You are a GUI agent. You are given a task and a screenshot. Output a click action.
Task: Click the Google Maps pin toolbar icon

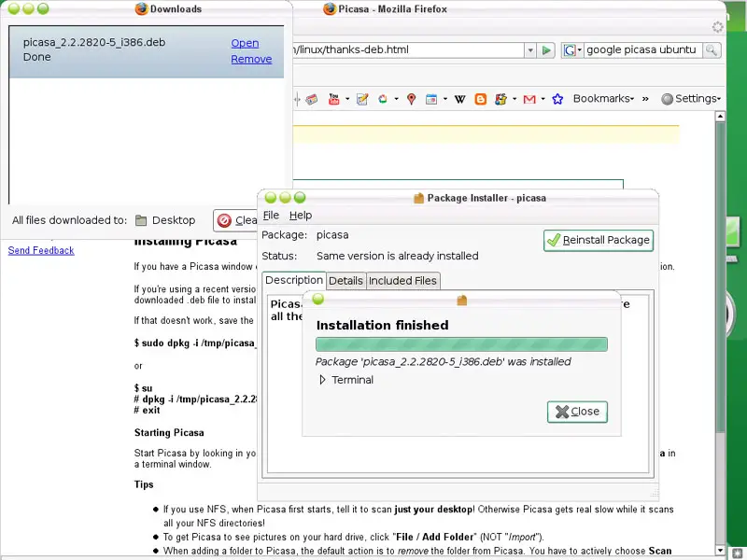point(412,99)
